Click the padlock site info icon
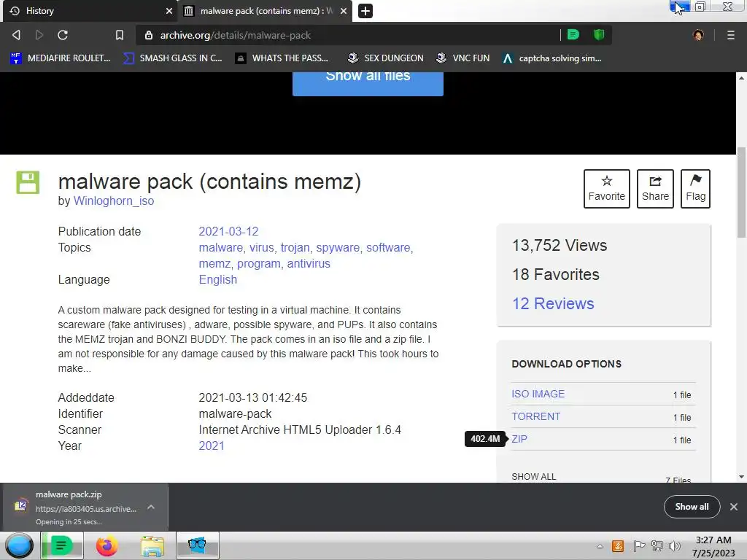The height and width of the screenshot is (560, 747). point(149,35)
